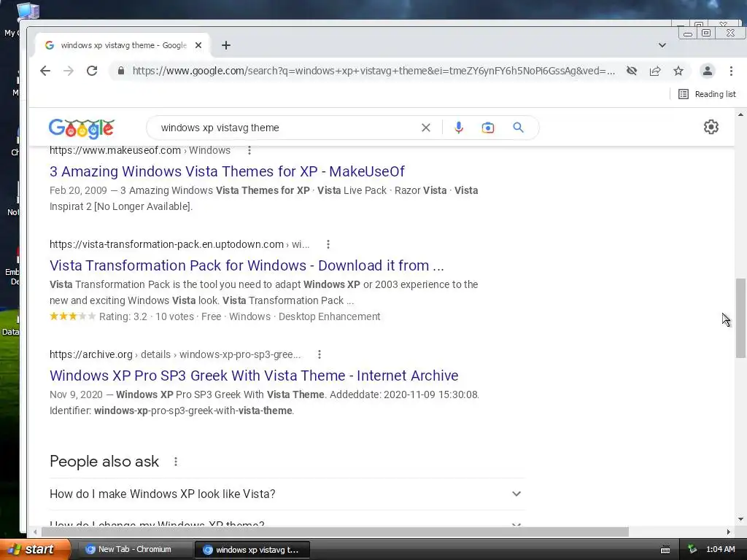Minimize the Chromium window
Viewport: 747px width, 560px height.
pyautogui.click(x=688, y=33)
